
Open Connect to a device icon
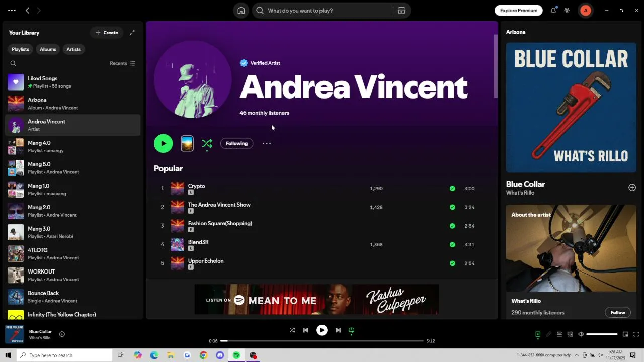pyautogui.click(x=570, y=334)
